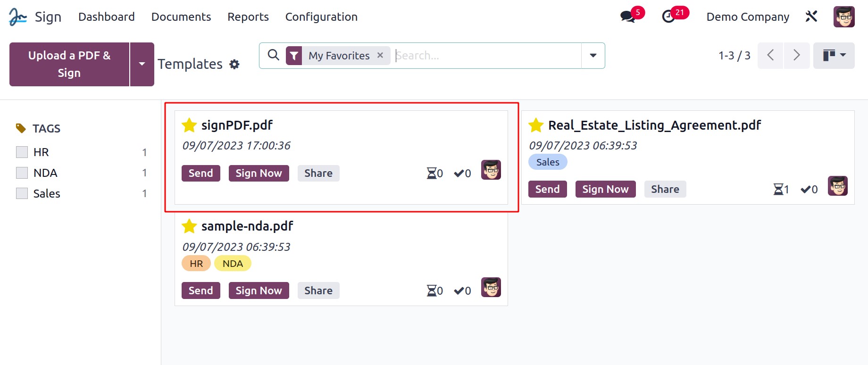Unfavorite signPDF.pdf via its star
The height and width of the screenshot is (365, 868).
click(189, 125)
